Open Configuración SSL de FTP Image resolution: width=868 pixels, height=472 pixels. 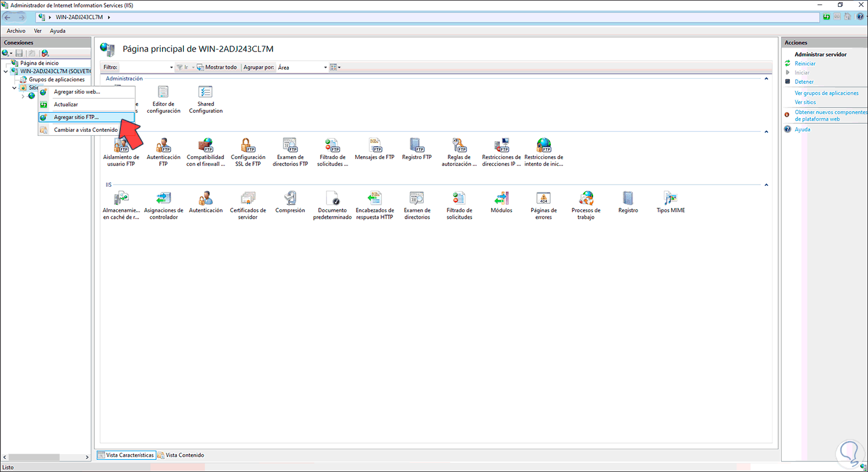248,153
